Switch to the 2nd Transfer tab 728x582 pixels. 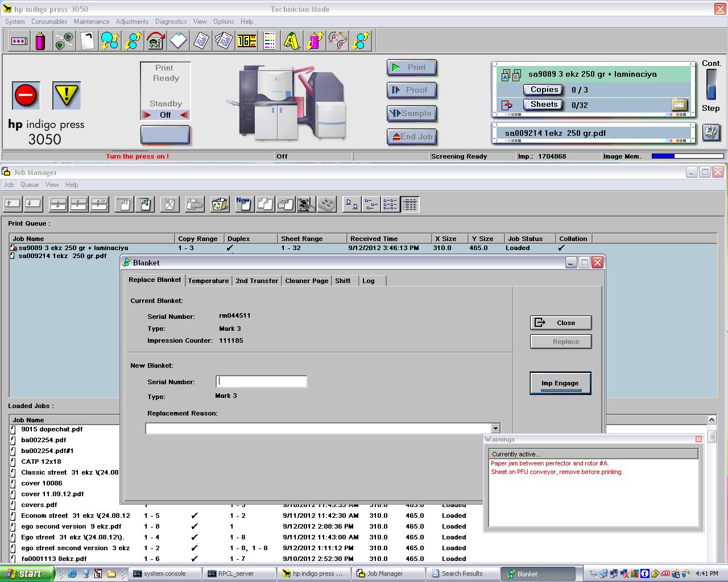click(x=257, y=281)
